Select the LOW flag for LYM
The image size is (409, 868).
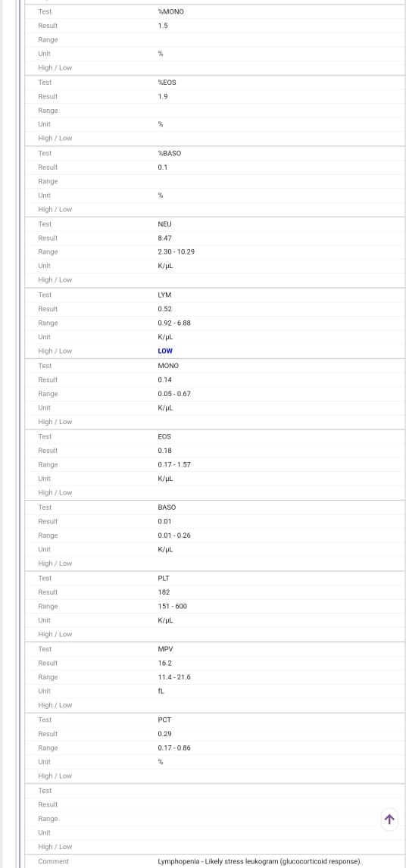pos(165,351)
